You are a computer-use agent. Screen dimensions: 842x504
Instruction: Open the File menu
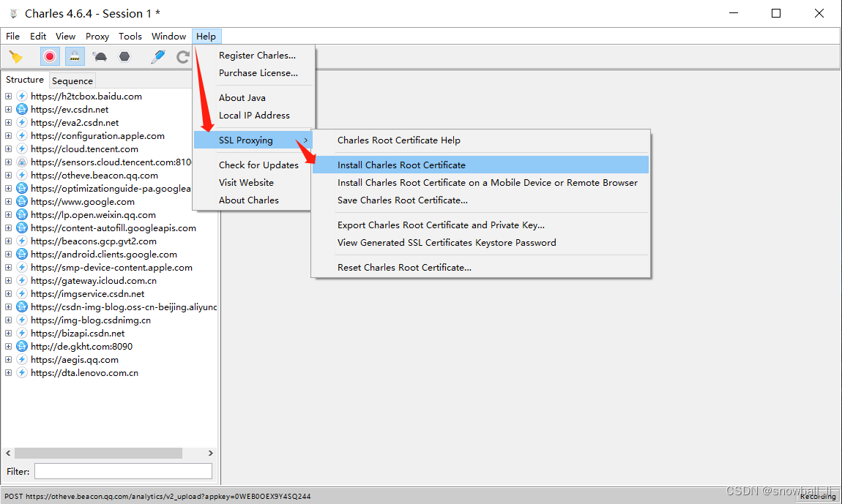pos(13,37)
